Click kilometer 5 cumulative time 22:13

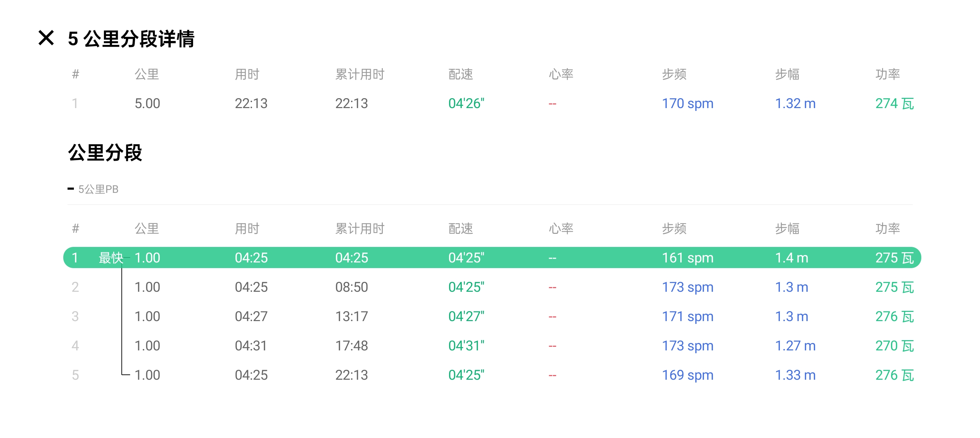351,375
